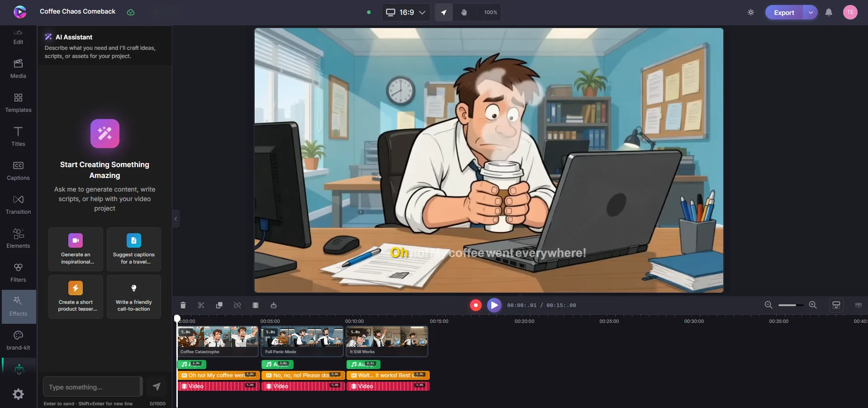
Task: Open user avatar TE menu
Action: [x=850, y=13]
